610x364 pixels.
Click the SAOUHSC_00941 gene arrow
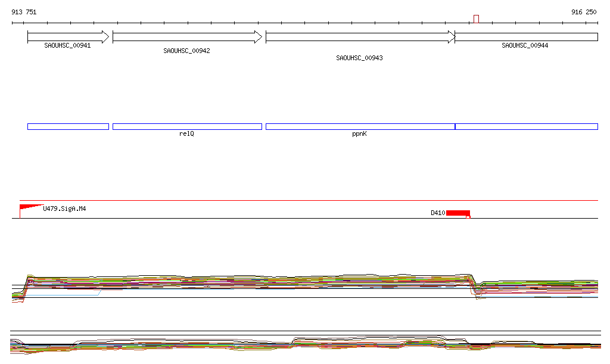tap(68, 37)
